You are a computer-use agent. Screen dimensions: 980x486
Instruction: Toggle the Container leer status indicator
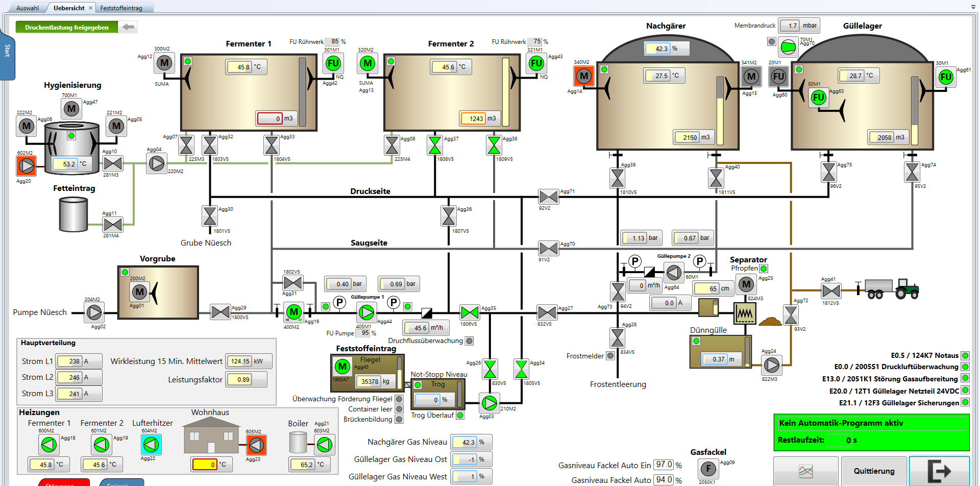point(400,409)
